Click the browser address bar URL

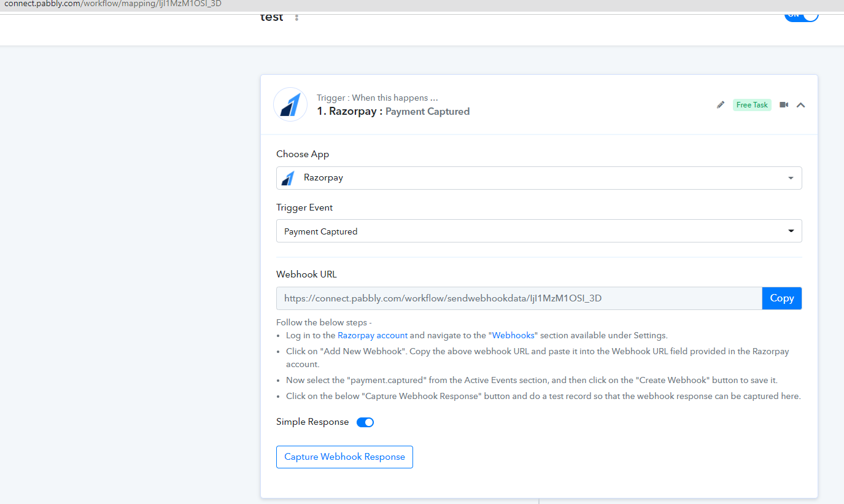(113, 4)
